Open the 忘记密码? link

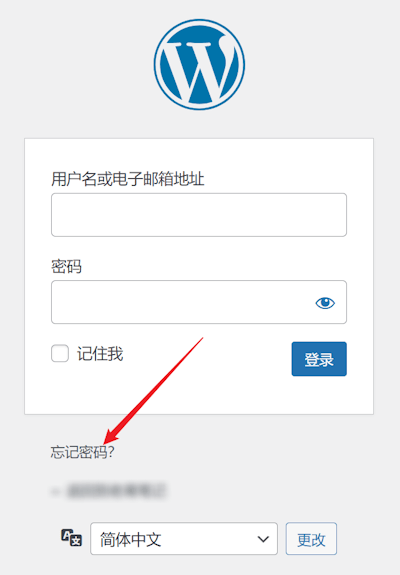(x=82, y=452)
